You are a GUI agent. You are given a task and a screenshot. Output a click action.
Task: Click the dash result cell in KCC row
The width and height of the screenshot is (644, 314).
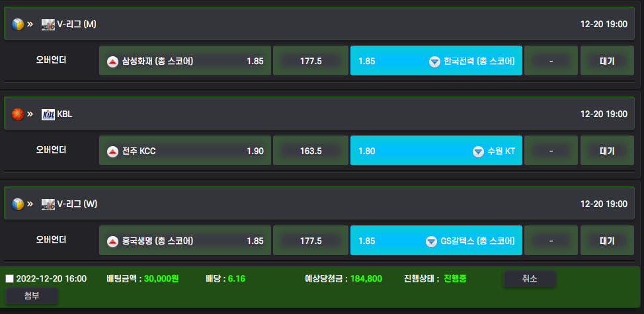click(x=551, y=150)
